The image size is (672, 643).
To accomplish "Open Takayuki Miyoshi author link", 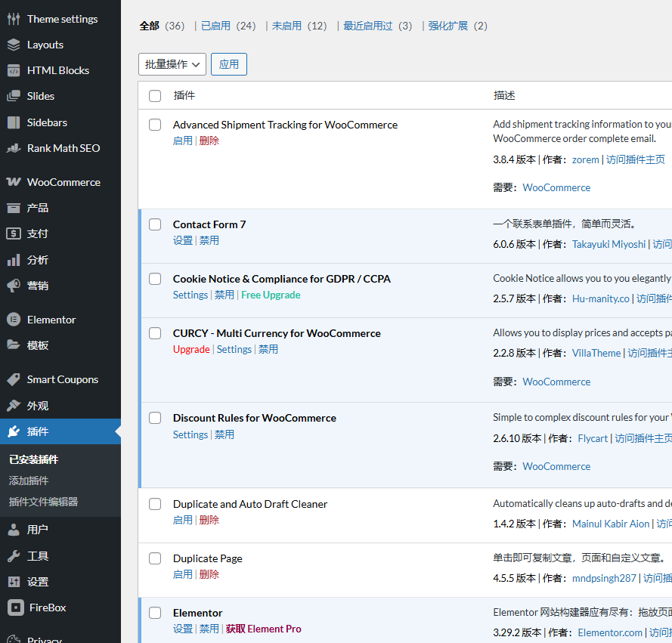I will [x=609, y=244].
